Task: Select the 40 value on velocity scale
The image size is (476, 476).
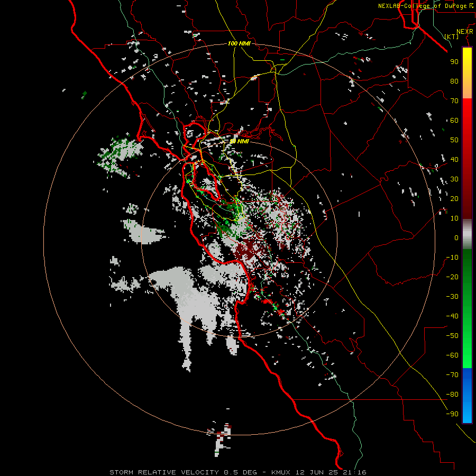Action: pos(454,160)
